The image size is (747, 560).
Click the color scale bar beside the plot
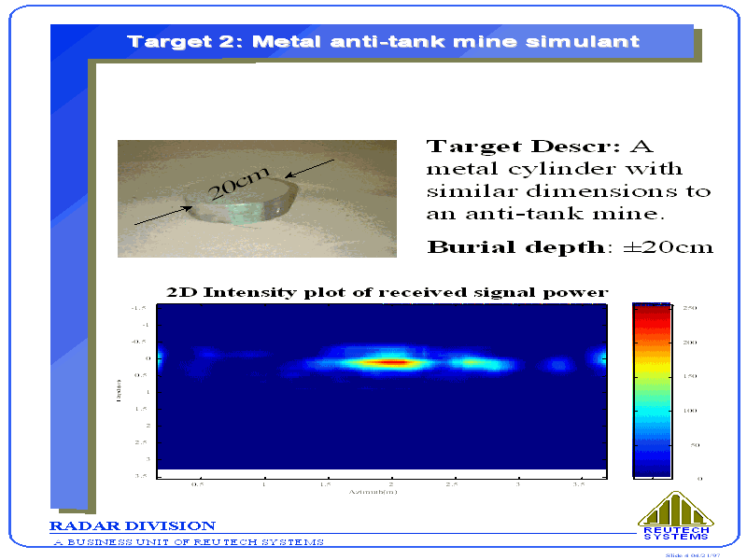click(x=652, y=390)
